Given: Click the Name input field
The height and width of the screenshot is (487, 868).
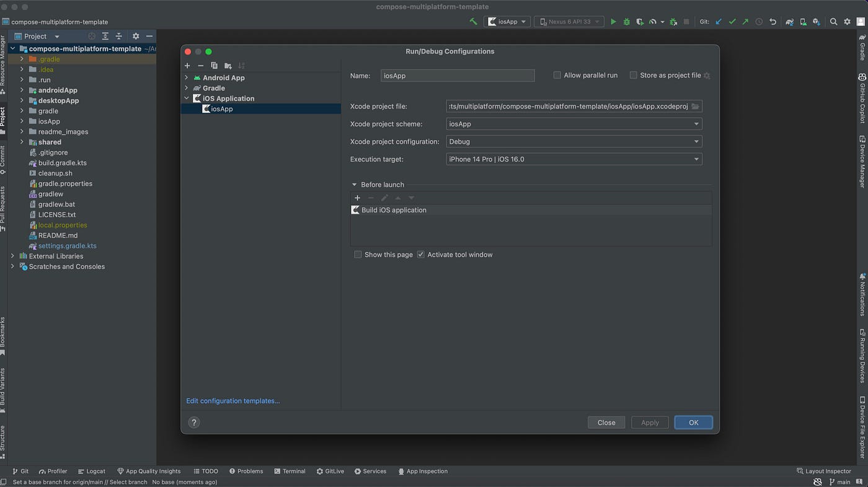Looking at the screenshot, I should [x=458, y=76].
